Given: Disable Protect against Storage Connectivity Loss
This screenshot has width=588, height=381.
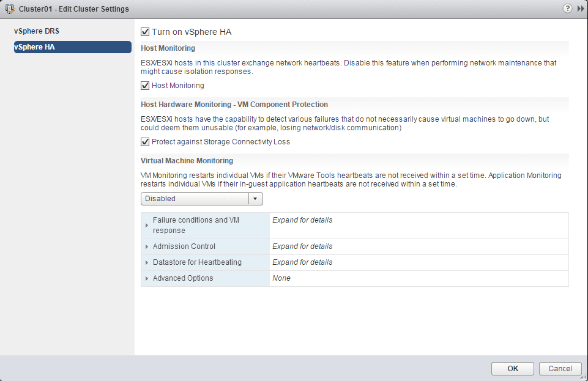Looking at the screenshot, I should [x=145, y=142].
